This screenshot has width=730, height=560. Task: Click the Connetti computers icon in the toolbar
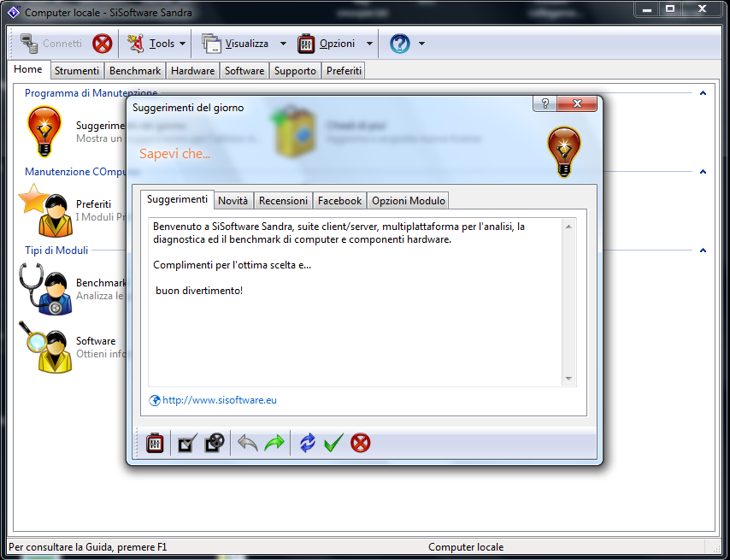(x=29, y=44)
